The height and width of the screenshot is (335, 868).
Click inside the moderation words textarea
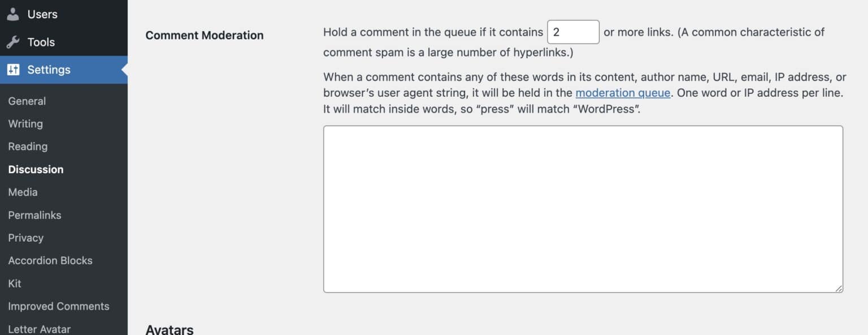point(582,208)
